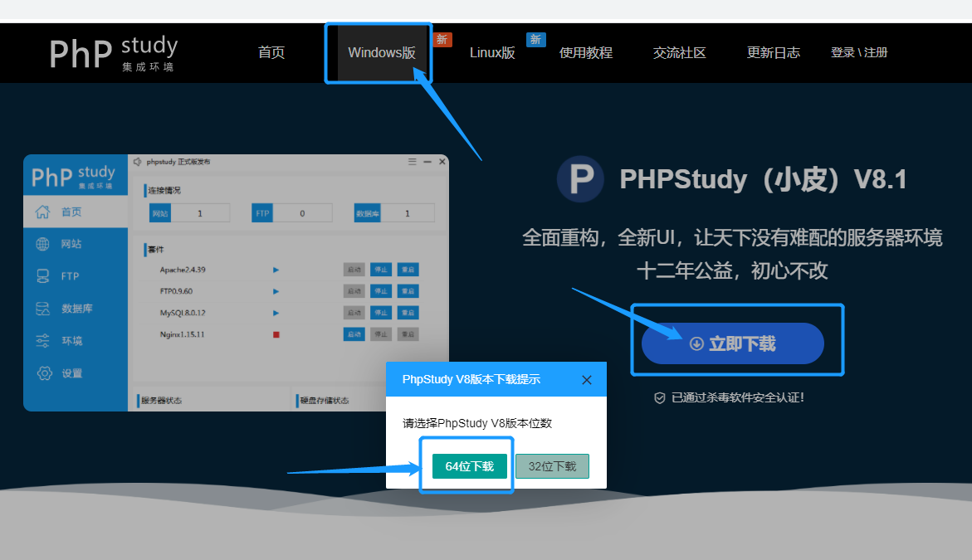Viewport: 972px width, 560px height.
Task: Click the 64位下载 button
Action: tap(469, 466)
